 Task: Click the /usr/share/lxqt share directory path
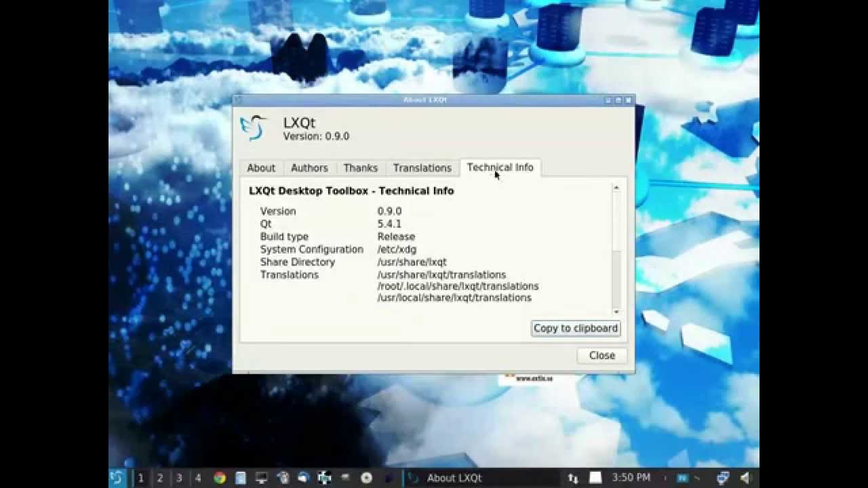coord(412,262)
